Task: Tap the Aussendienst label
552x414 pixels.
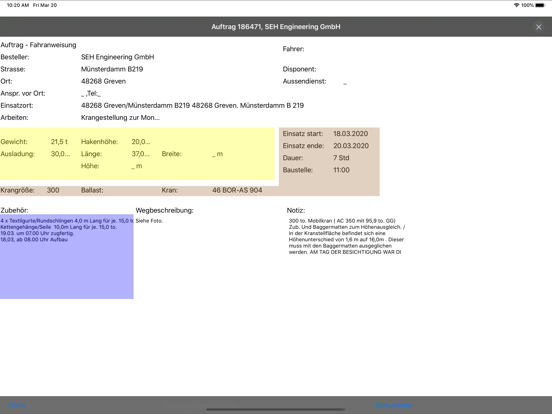Action: (304, 81)
